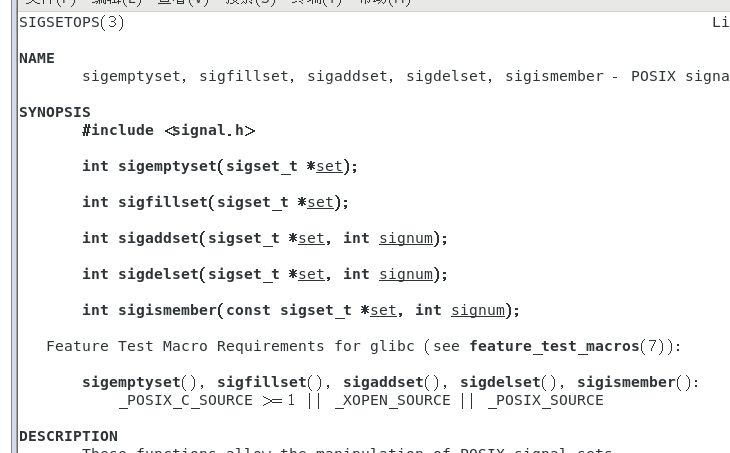Click the word glibc in Feature Test line
Screen dimensions: 730x453
point(392,346)
